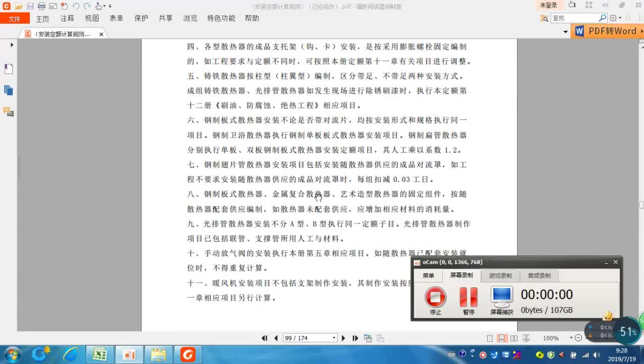Click the PDF转Word banner button
The image size is (644, 364).
coord(607,31)
